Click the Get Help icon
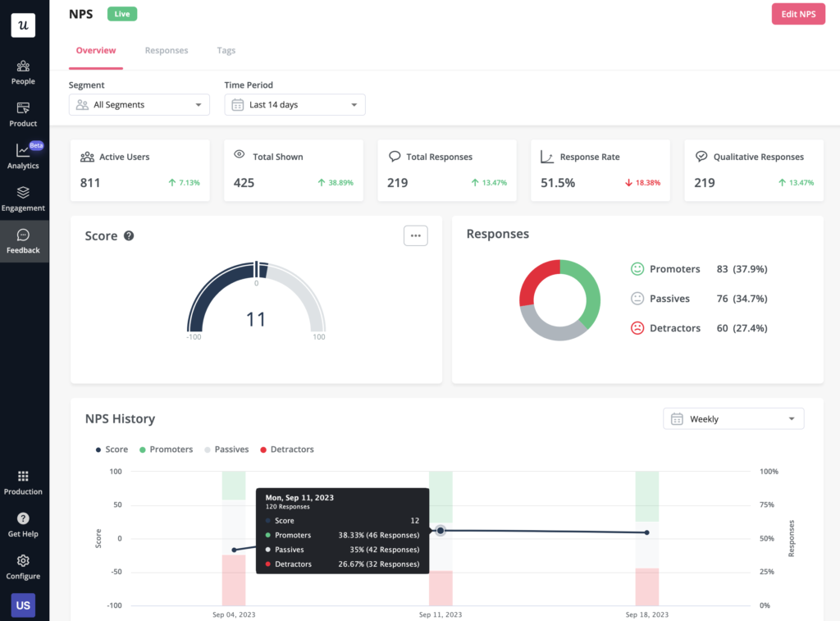This screenshot has width=840, height=621. pyautogui.click(x=23, y=523)
